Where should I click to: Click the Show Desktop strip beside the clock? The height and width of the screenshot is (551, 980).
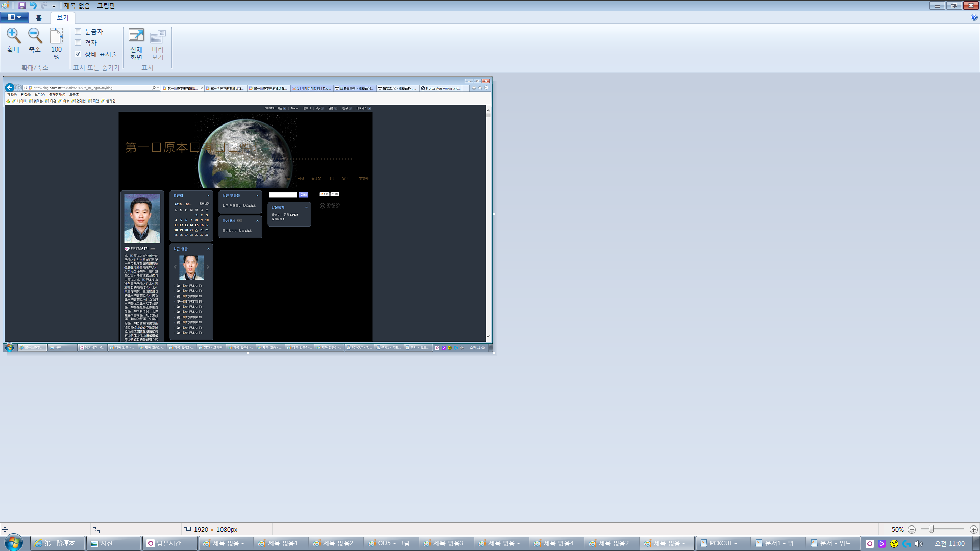coord(976,544)
